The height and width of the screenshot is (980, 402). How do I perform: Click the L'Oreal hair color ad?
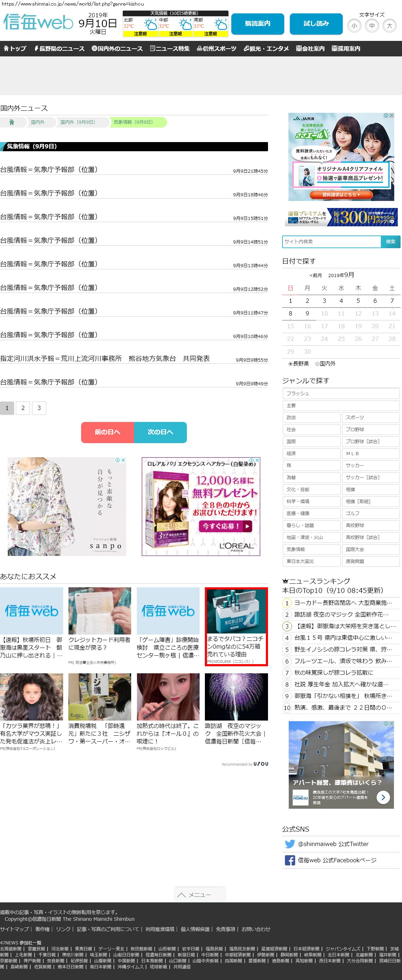(x=201, y=506)
